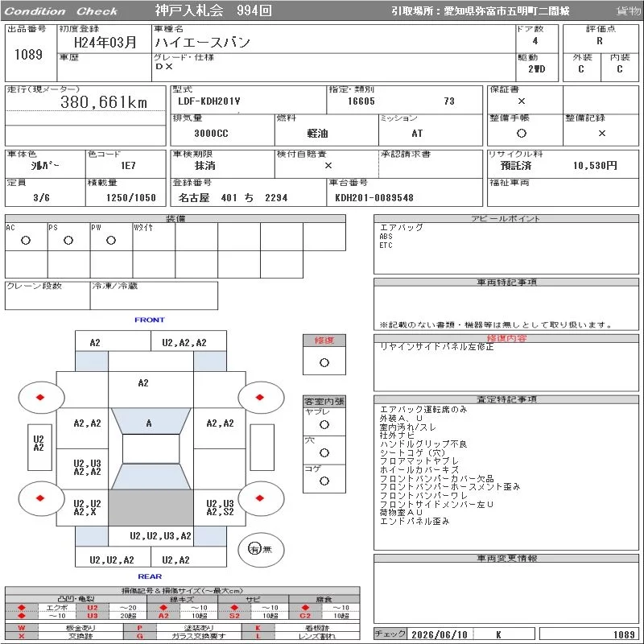
Task: Click the 査定特記事項 section header
Action: pos(506,399)
